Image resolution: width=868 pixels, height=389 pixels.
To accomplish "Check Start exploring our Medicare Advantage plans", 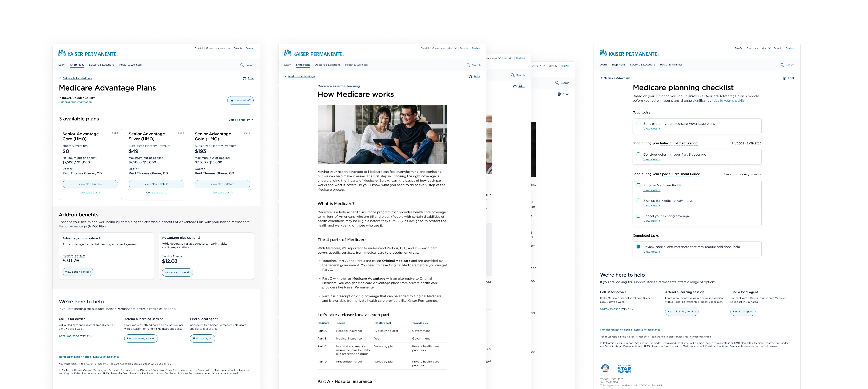I will [638, 124].
